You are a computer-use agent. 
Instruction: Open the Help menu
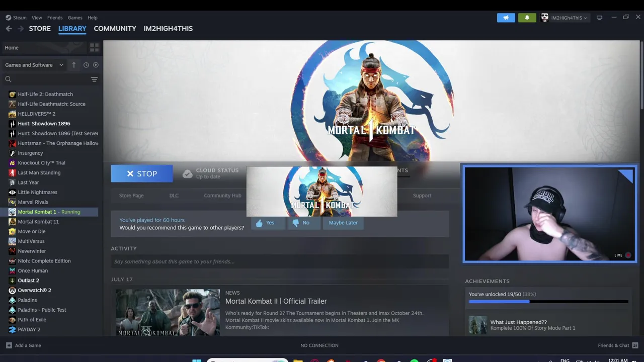pyautogui.click(x=93, y=18)
